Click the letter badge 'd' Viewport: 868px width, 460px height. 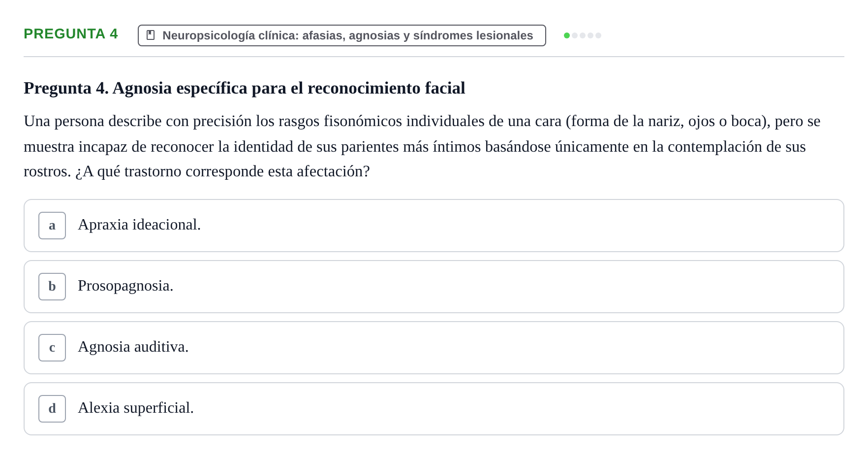pos(52,409)
